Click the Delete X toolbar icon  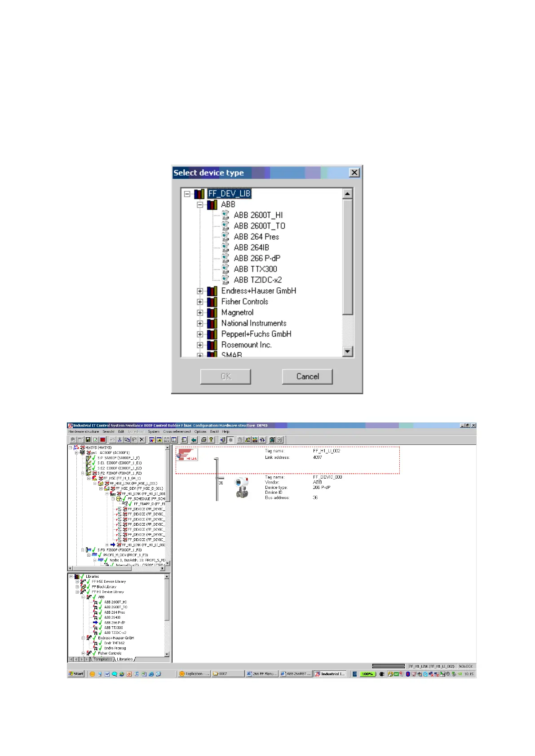click(141, 440)
